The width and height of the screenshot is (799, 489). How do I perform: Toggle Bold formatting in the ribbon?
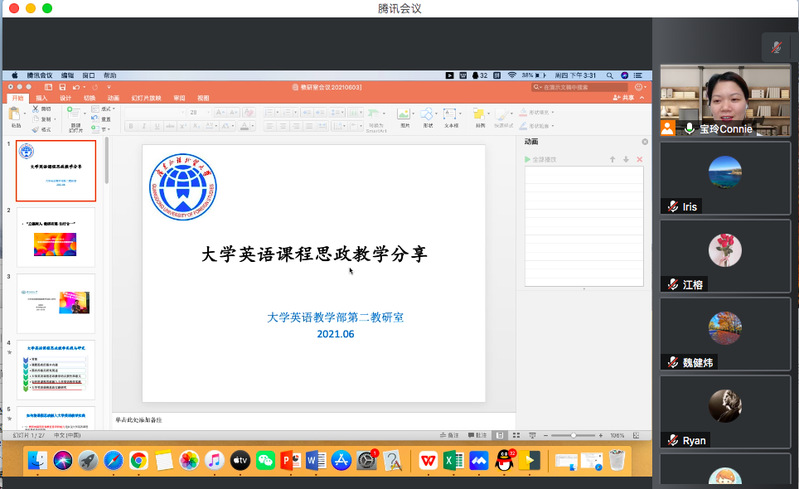[x=131, y=126]
